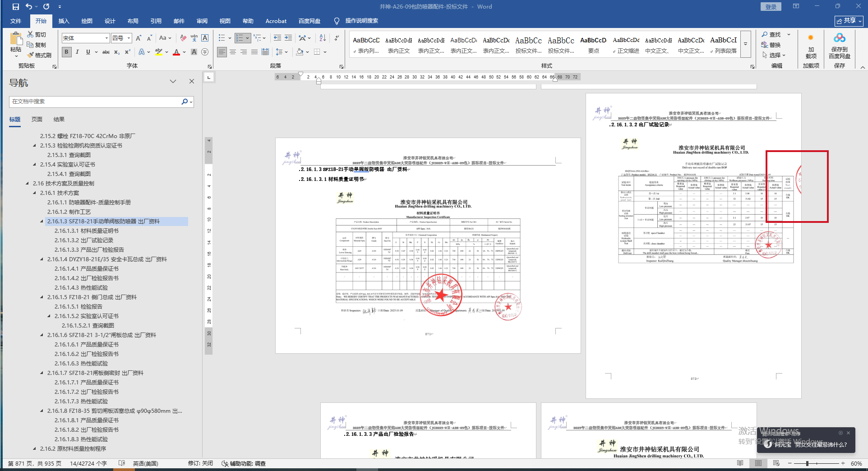Open the 文件 menu tab
This screenshot has width=868, height=471.
point(16,21)
